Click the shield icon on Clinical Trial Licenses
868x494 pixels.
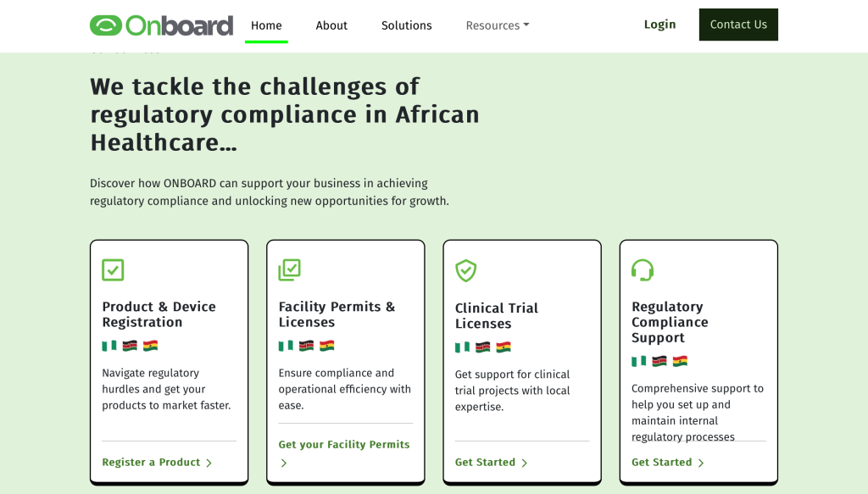465,271
